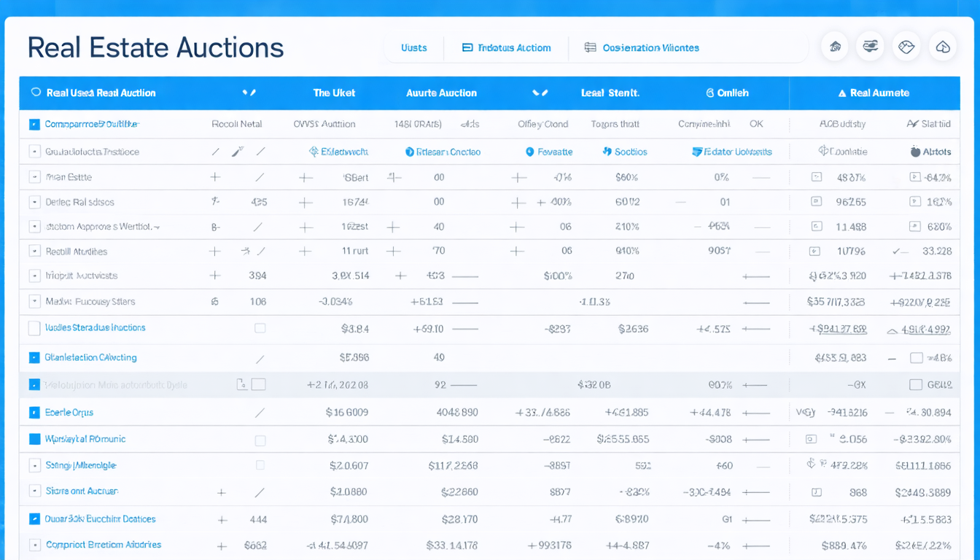Uncheck the Eoerle Orpus row checkbox

(34, 413)
